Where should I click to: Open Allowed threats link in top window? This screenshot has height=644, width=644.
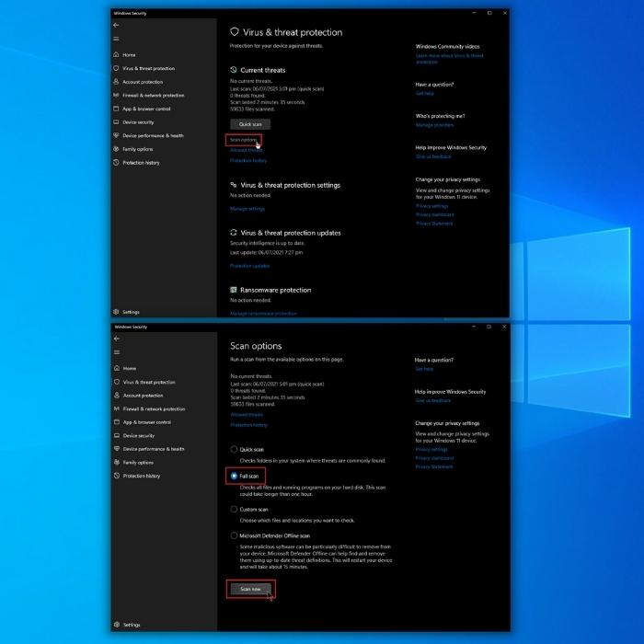coord(246,150)
